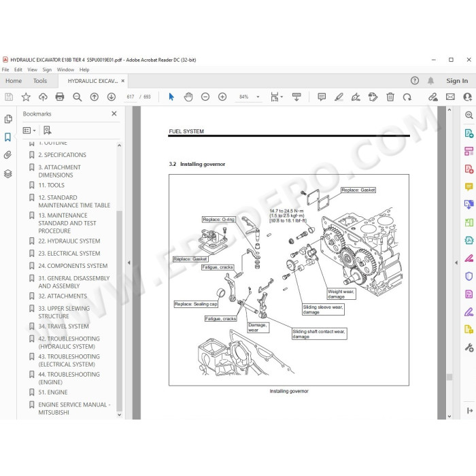476x476 pixels.
Task: Open the fit page options icon
Action: point(276,97)
